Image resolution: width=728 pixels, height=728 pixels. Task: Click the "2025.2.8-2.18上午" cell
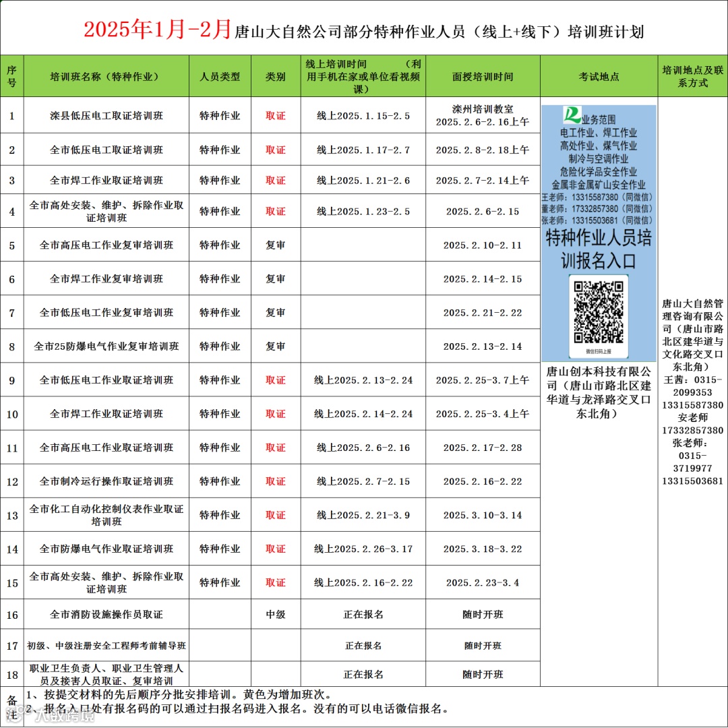tap(483, 150)
